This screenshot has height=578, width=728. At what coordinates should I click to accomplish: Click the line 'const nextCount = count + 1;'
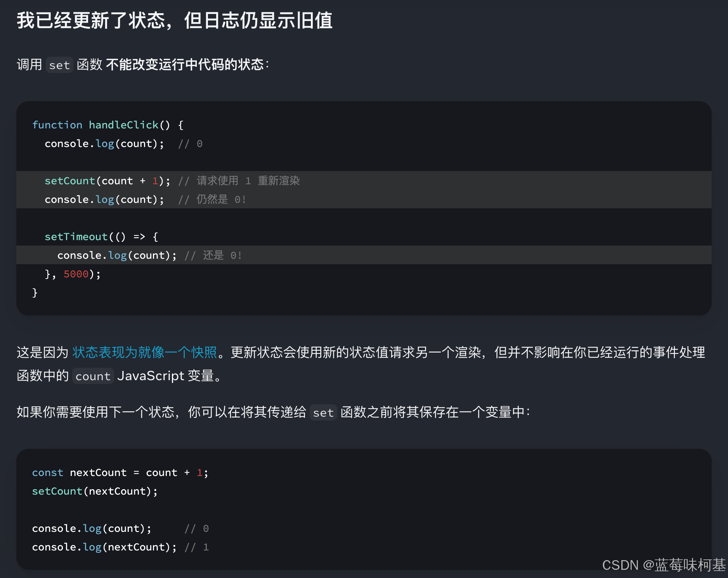(x=120, y=472)
